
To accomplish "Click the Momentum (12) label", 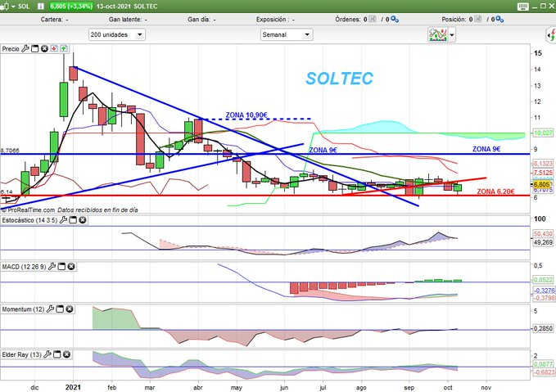I will (x=23, y=309).
